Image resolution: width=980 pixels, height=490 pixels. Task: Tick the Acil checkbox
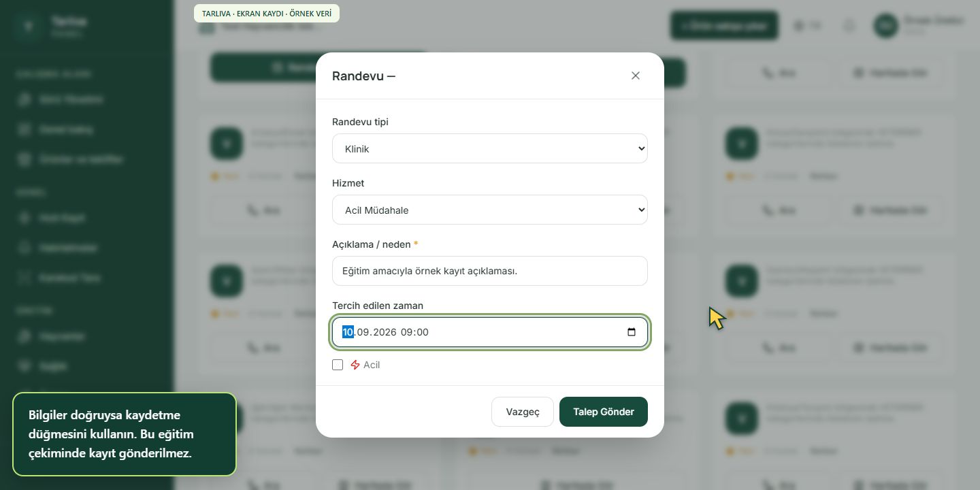click(338, 365)
